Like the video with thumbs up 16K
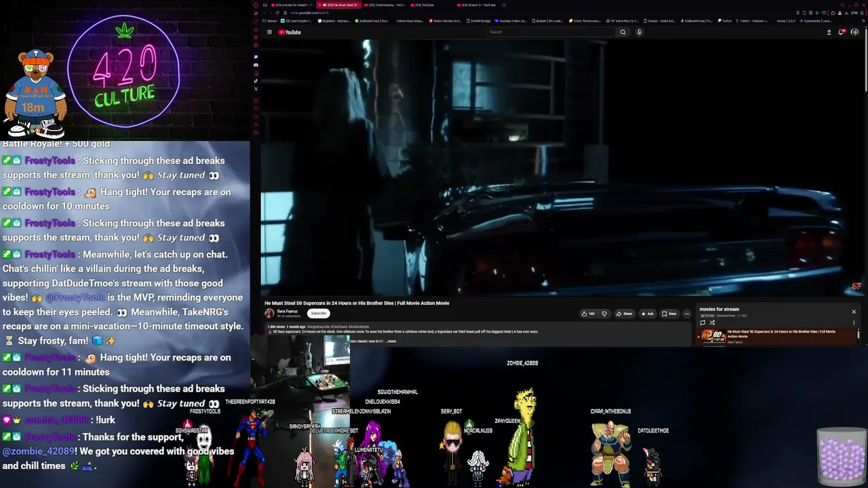This screenshot has height=488, width=868. [587, 314]
